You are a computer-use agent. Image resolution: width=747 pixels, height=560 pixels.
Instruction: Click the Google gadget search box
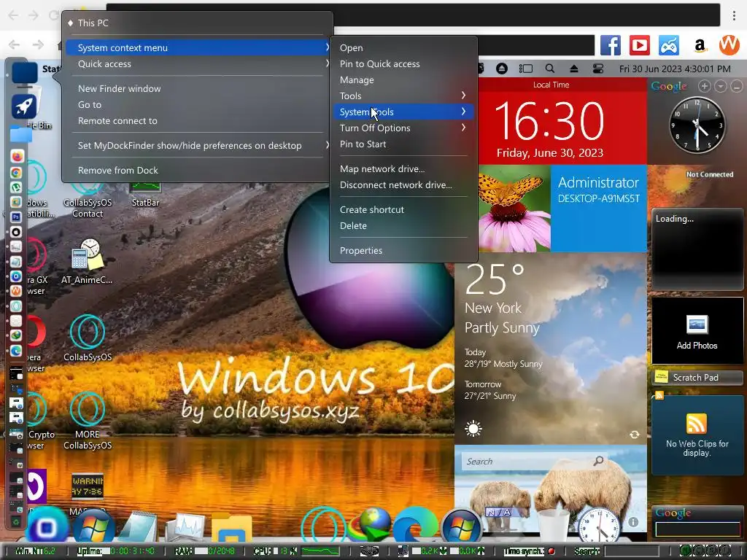(x=697, y=529)
